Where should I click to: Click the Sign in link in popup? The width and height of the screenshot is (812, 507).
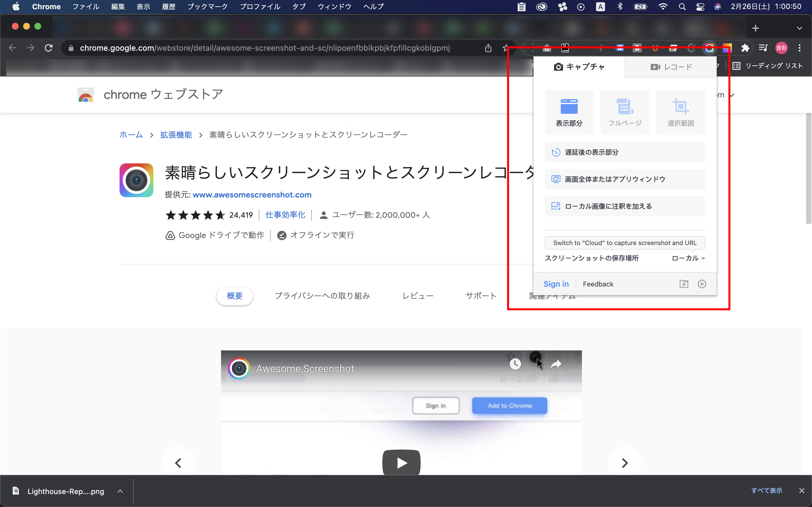(x=556, y=284)
